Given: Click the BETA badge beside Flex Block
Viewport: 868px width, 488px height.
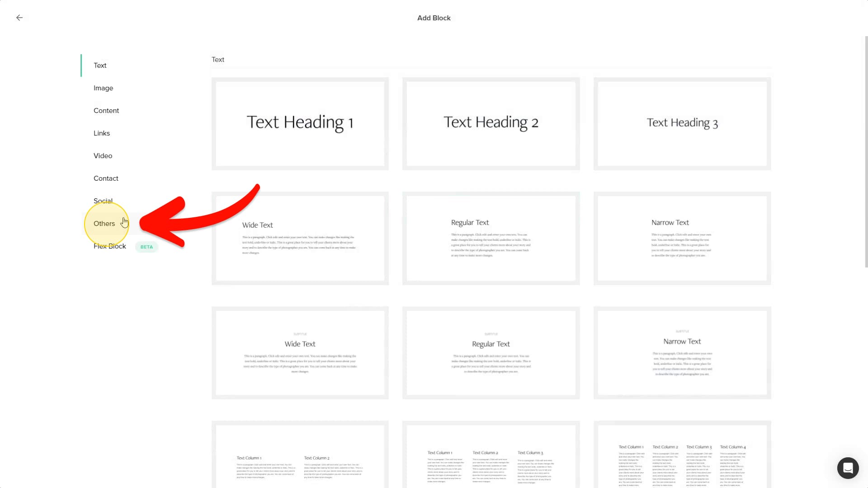Looking at the screenshot, I should (x=146, y=247).
